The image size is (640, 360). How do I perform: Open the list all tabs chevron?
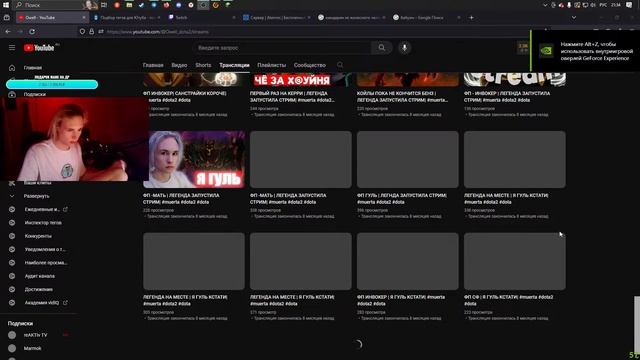tap(574, 18)
